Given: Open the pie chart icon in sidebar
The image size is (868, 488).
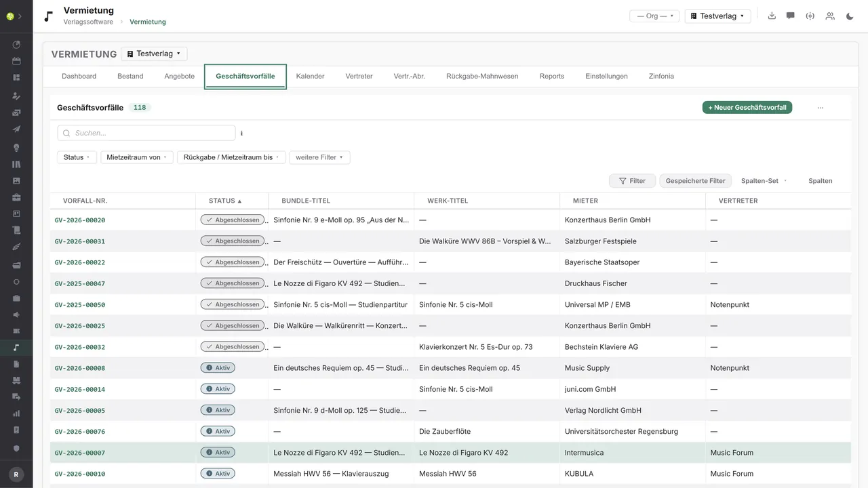Looking at the screenshot, I should (x=16, y=45).
